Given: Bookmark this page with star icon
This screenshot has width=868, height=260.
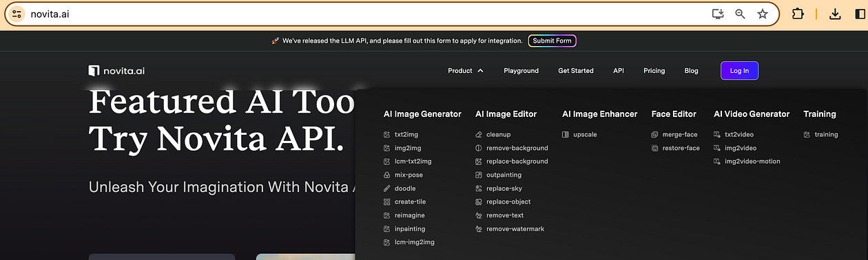Looking at the screenshot, I should 763,14.
